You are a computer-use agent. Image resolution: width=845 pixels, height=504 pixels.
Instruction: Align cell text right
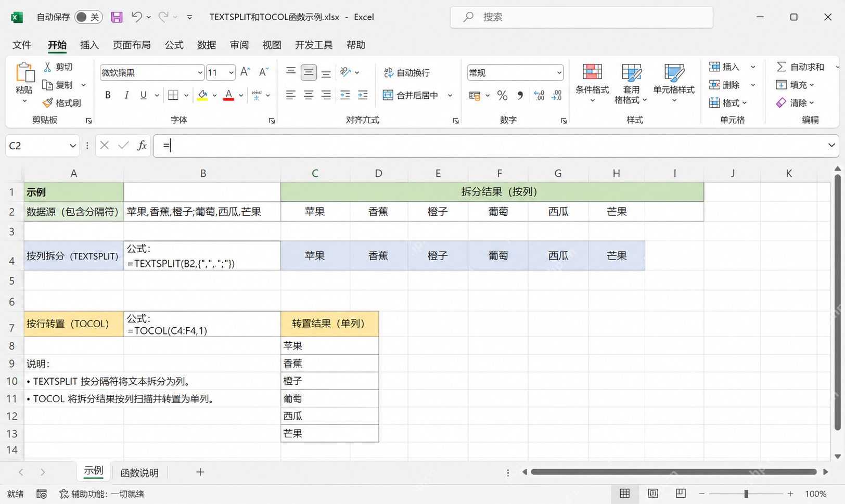click(x=326, y=95)
